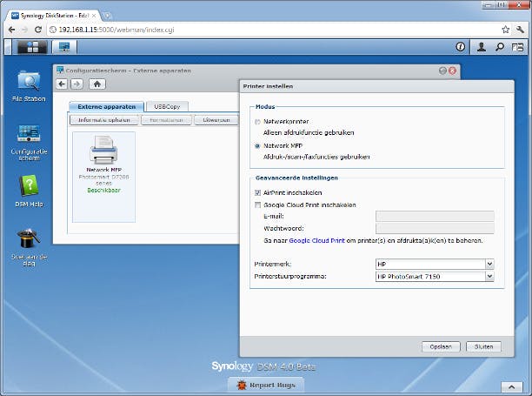Click the Formatteren button
Image resolution: width=532 pixels, height=396 pixels.
[x=166, y=120]
